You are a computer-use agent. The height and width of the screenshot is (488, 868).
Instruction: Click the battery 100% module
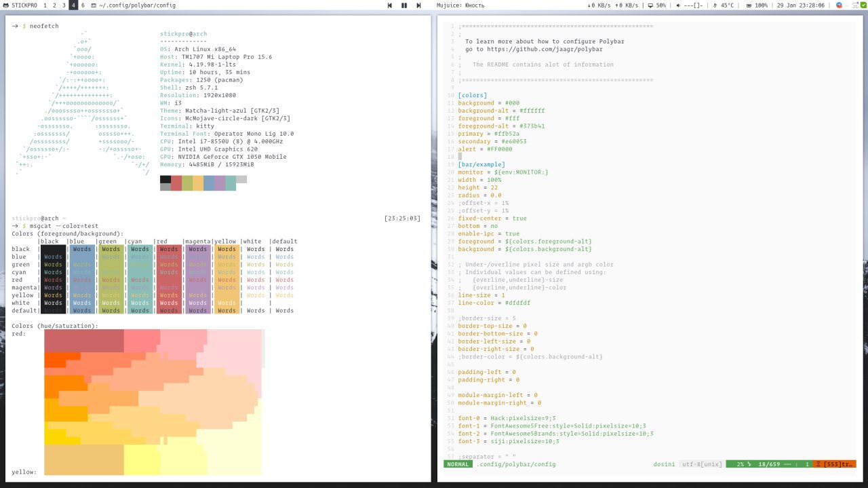pyautogui.click(x=756, y=5)
